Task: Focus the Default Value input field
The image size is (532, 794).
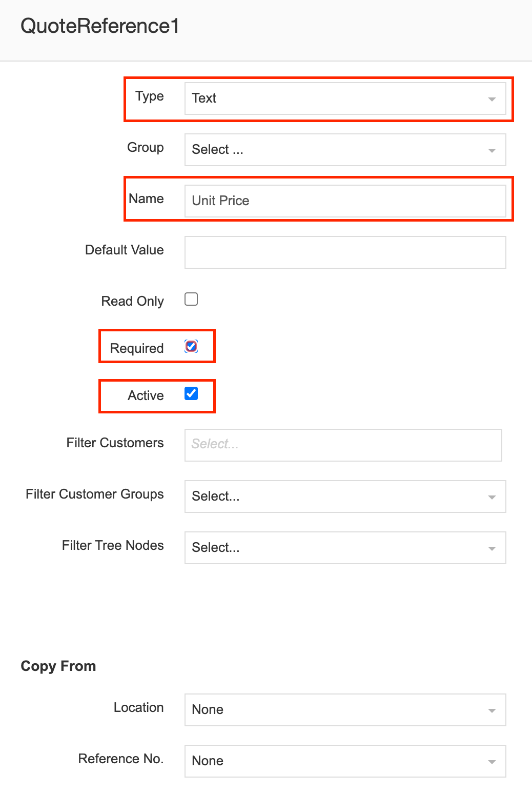Action: pos(344,252)
